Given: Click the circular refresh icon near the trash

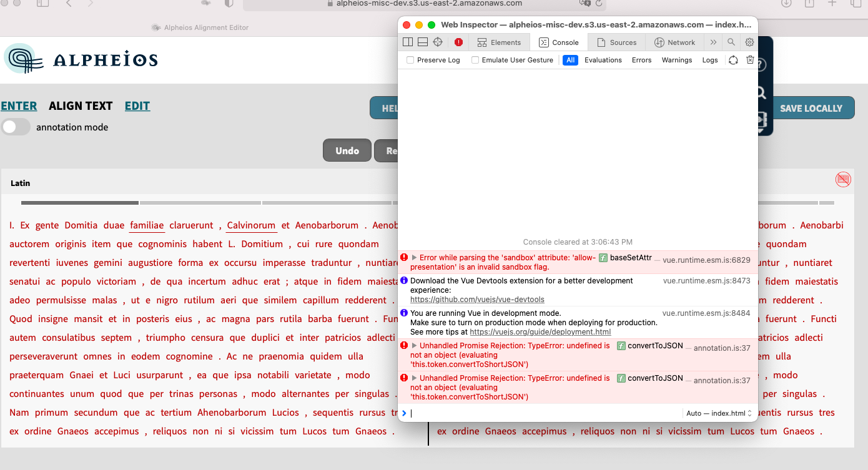Looking at the screenshot, I should 733,60.
